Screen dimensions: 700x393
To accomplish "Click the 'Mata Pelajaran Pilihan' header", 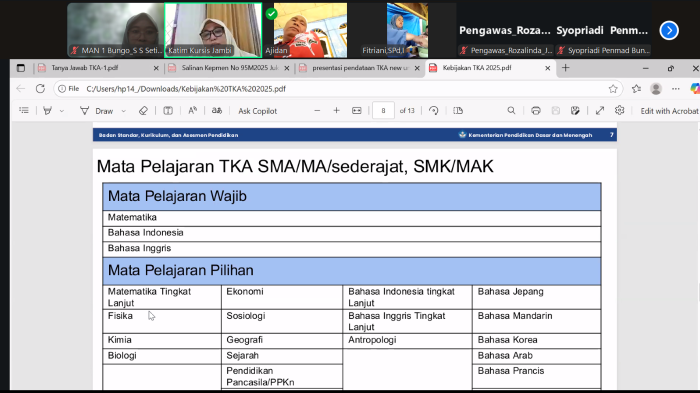I will tap(352, 271).
